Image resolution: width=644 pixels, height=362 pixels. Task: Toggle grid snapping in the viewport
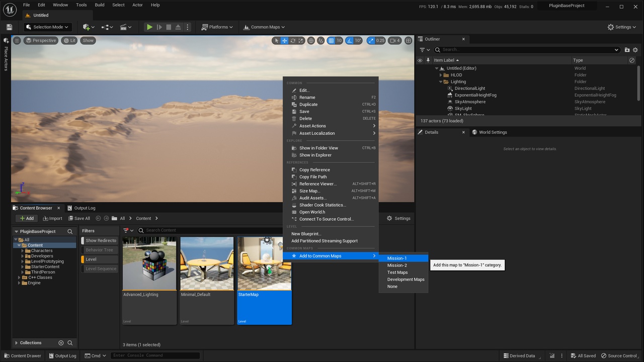331,41
